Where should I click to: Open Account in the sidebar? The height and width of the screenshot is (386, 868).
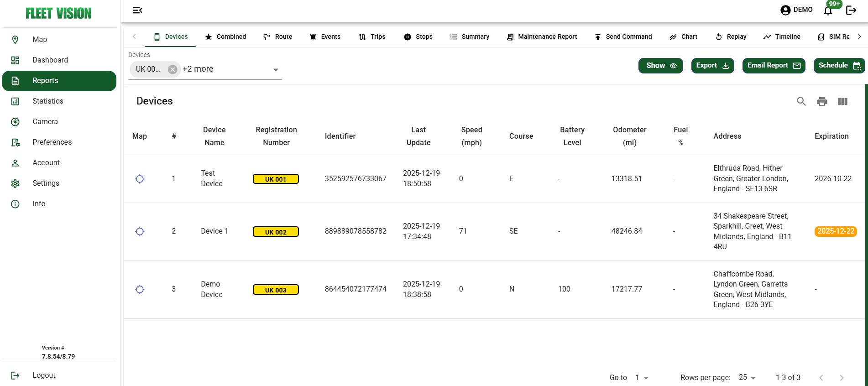[x=59, y=163]
